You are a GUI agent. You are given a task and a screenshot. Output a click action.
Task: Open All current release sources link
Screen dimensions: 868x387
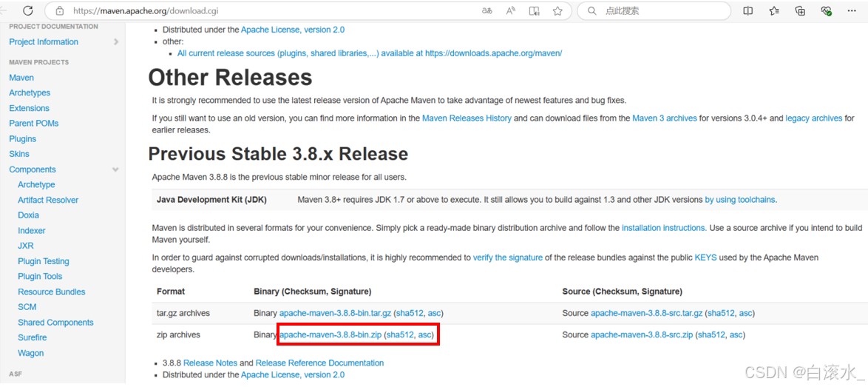370,53
